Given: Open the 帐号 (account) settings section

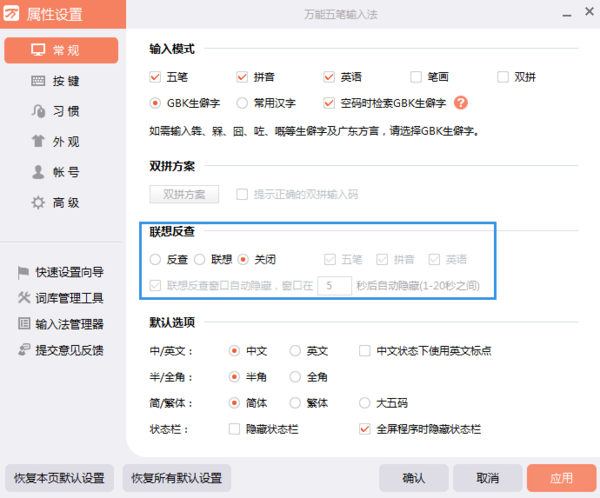Looking at the screenshot, I should click(x=60, y=172).
